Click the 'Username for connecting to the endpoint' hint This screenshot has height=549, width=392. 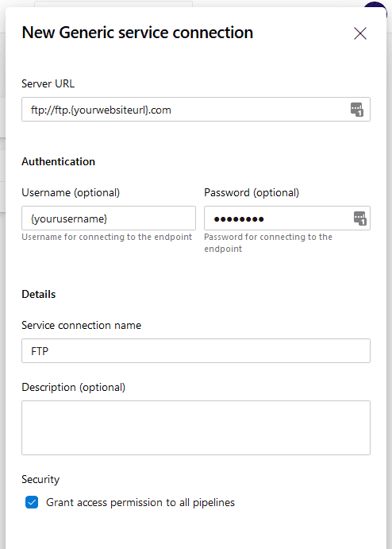[106, 237]
